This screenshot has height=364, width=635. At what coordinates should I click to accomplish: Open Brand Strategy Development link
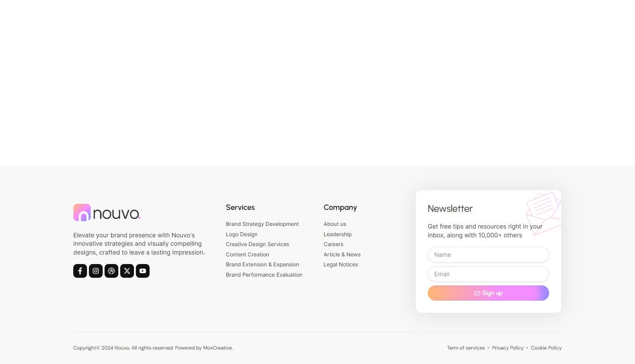pos(262,224)
